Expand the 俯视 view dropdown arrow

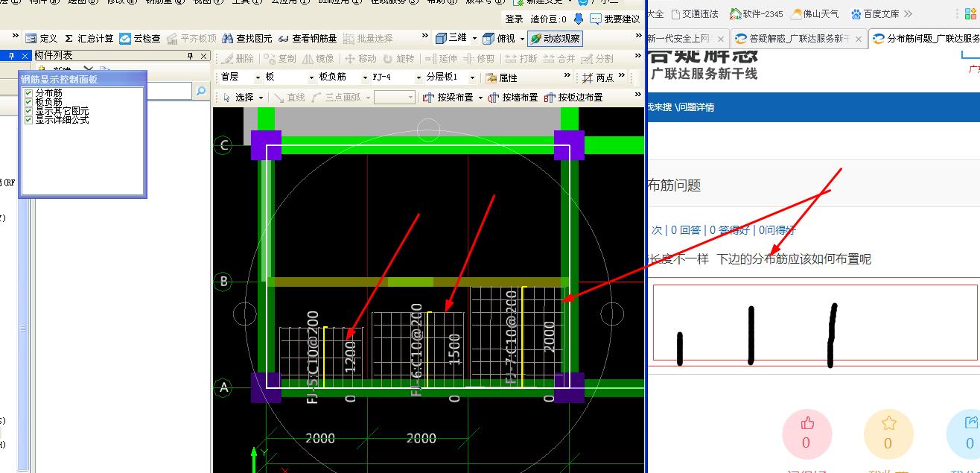coord(522,38)
